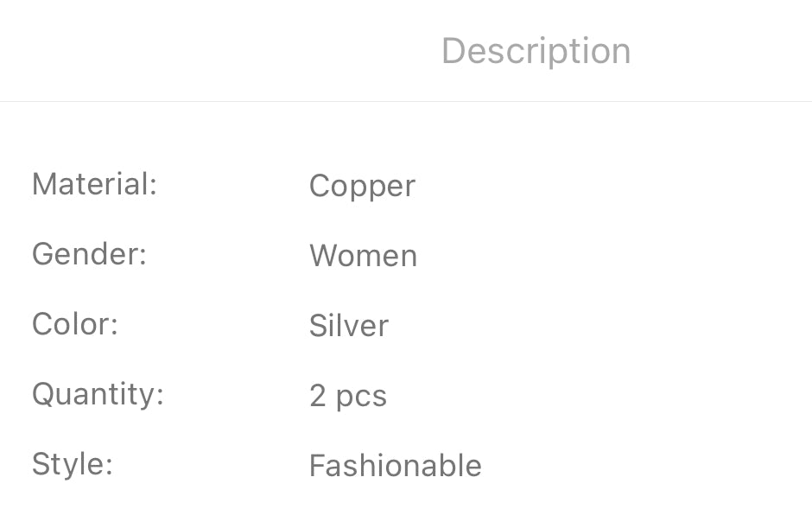Click the letter D in Description
Screen dimensions: 812x509
pyautogui.click(x=454, y=51)
